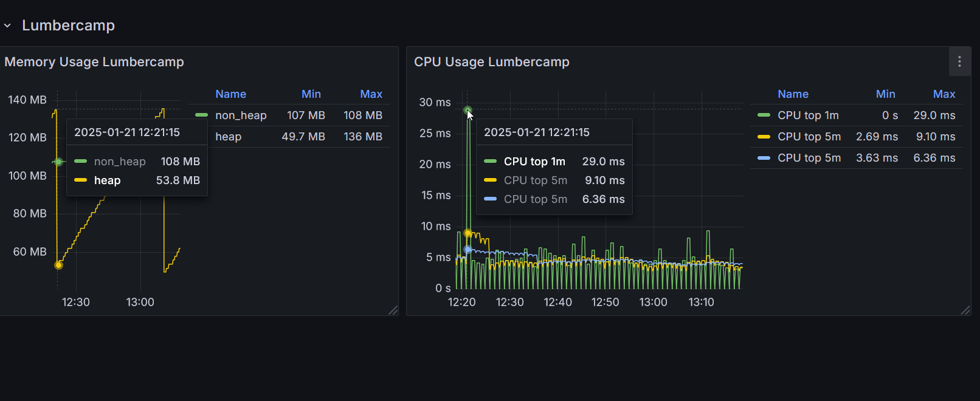Click the green CPU top 1m legend color icon
The image size is (980, 401).
764,115
